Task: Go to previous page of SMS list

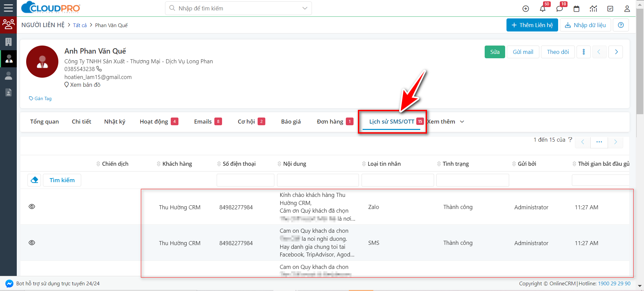Action: 583,142
